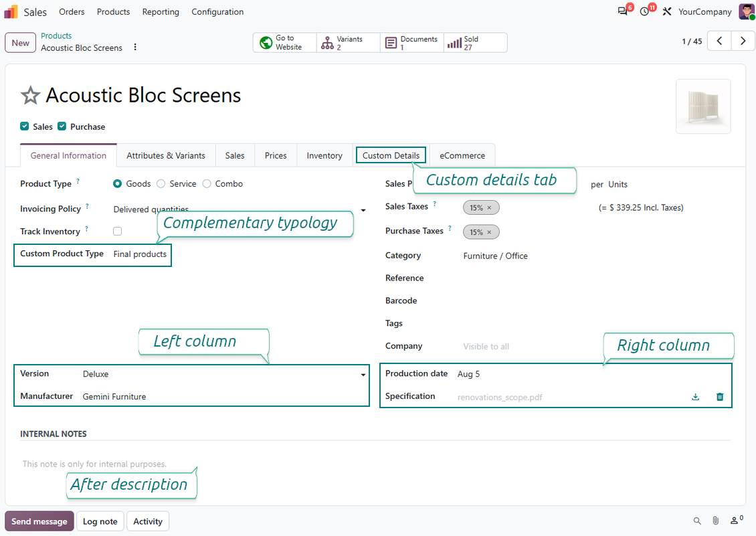
Task: Go to next product record
Action: 743,41
